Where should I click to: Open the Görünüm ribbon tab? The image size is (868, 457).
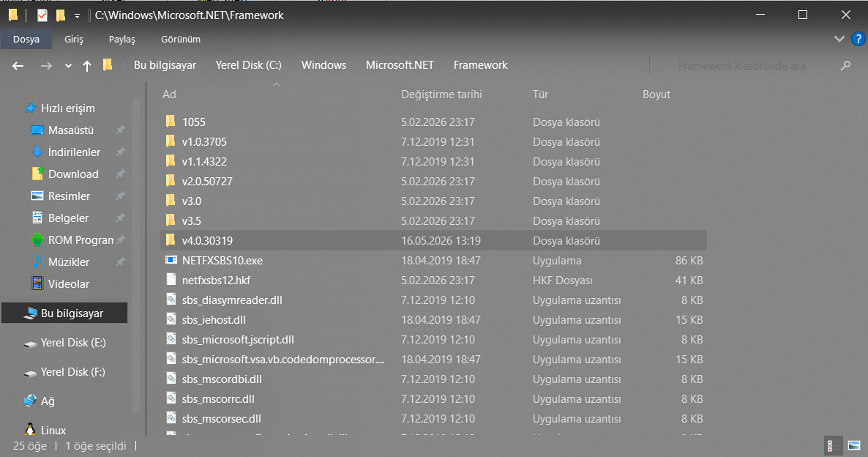point(181,40)
